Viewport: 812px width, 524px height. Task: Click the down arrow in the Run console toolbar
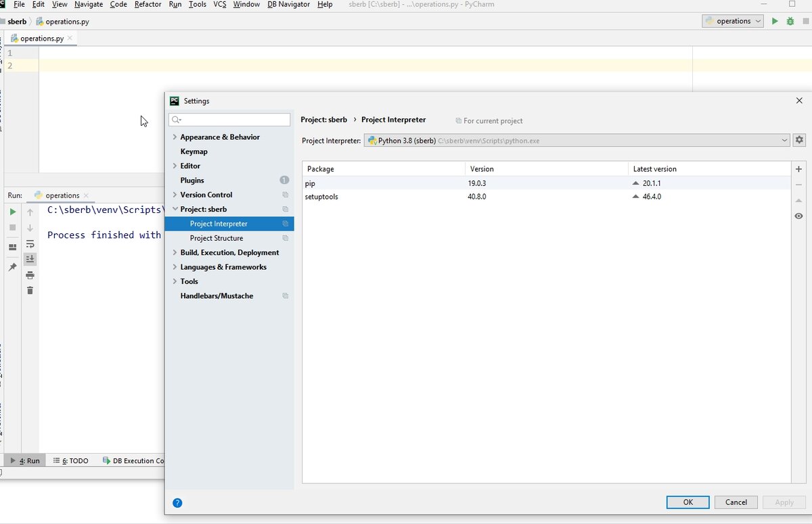click(x=30, y=228)
